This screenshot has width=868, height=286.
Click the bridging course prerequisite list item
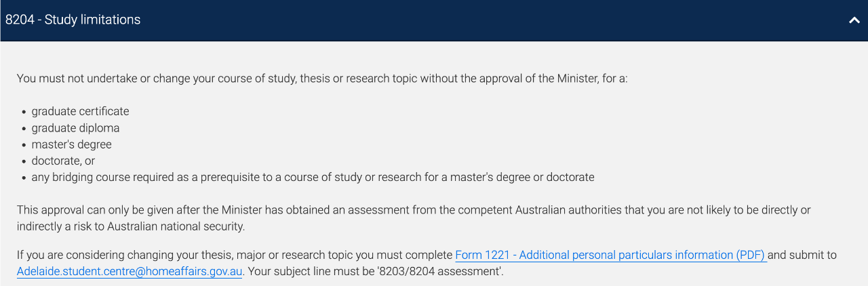coord(313,177)
